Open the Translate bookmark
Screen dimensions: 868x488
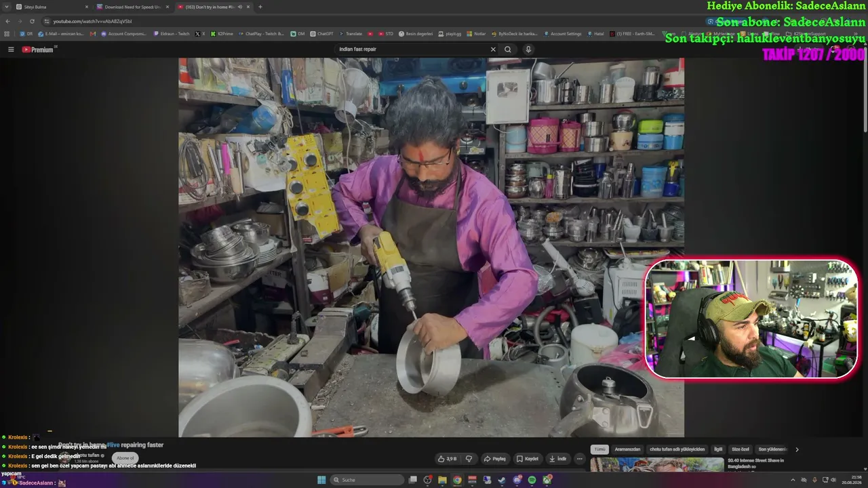(x=351, y=33)
